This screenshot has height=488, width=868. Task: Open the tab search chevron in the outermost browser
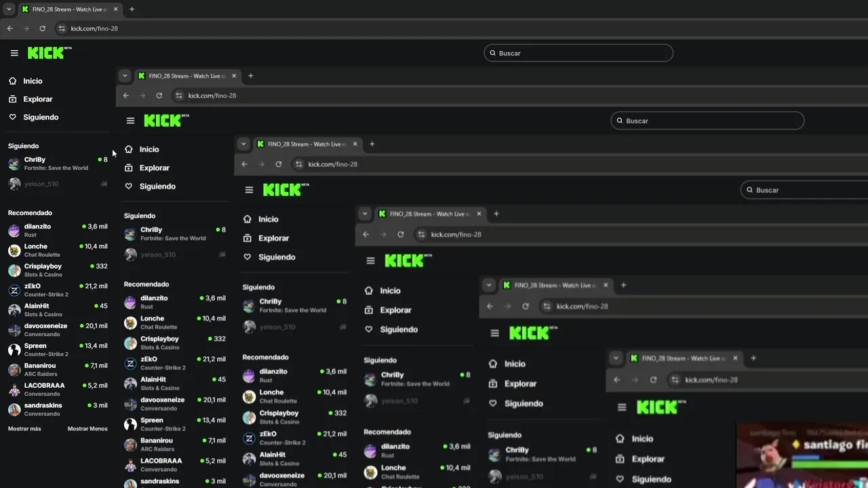click(9, 9)
